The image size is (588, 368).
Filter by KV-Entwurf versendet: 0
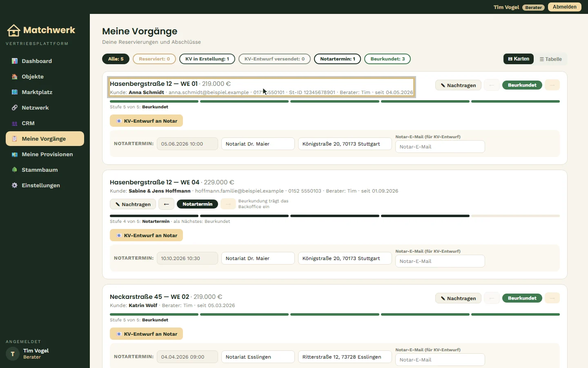(x=274, y=59)
